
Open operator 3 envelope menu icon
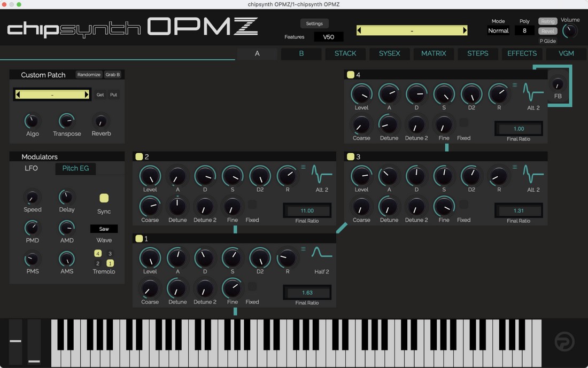pos(515,167)
